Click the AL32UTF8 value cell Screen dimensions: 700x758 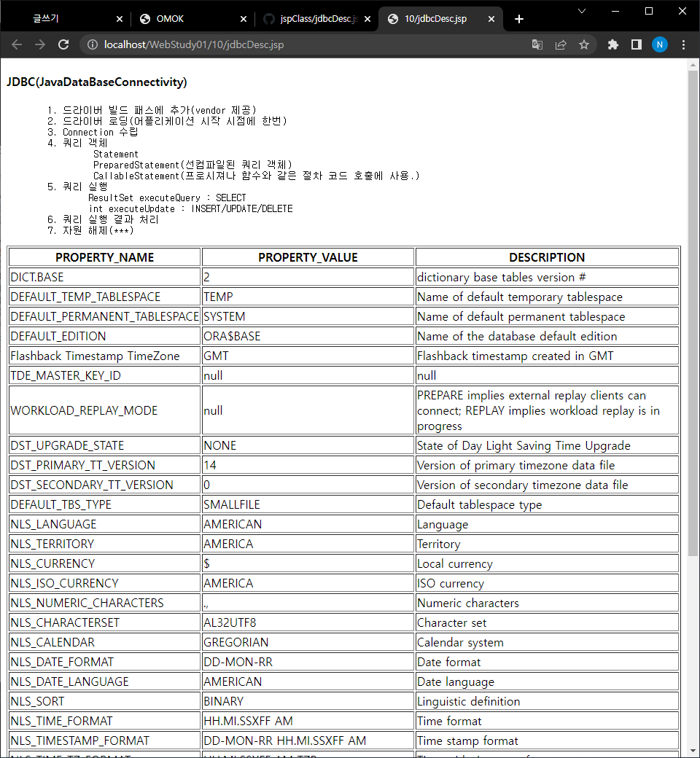[x=308, y=622]
